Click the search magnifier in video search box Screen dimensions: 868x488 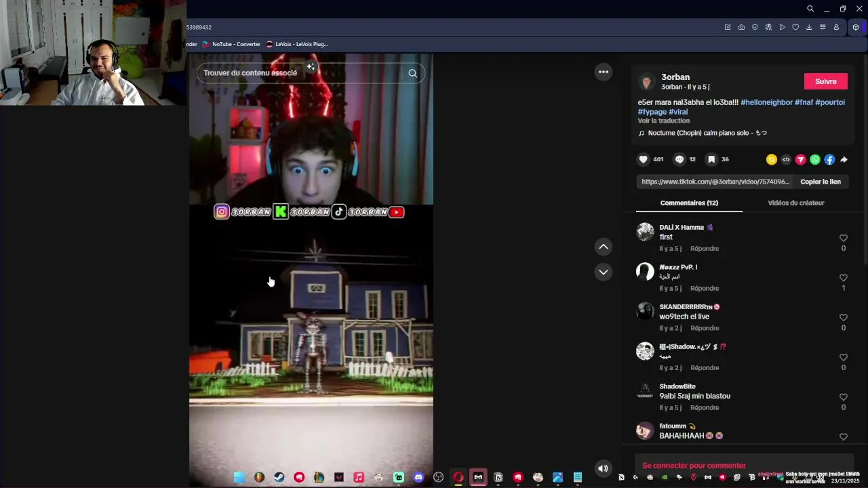click(x=413, y=73)
